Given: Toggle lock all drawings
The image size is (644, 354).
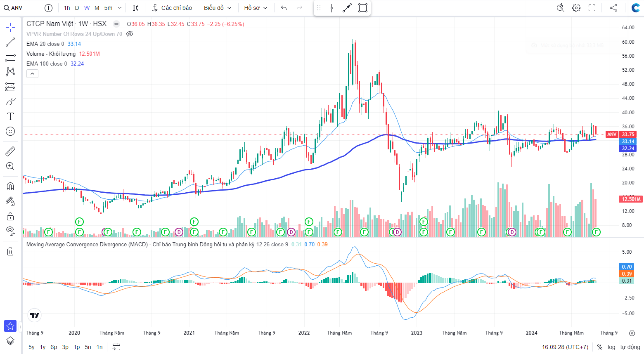Looking at the screenshot, I should tap(10, 216).
